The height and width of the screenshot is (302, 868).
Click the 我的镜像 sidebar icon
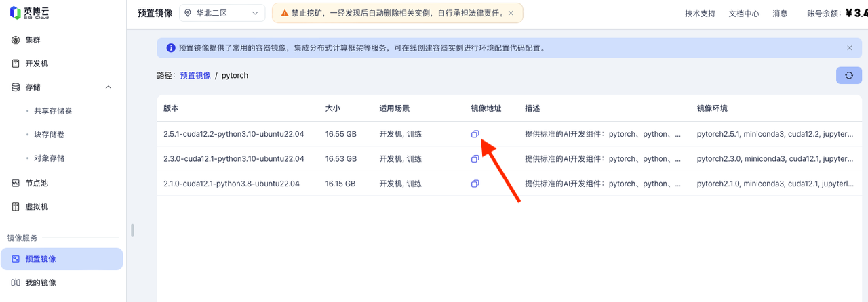point(16,283)
